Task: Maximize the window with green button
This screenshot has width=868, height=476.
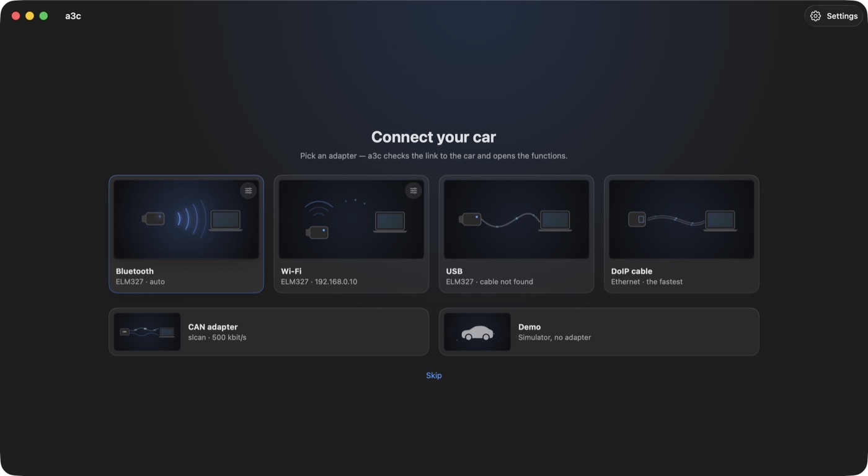Action: pyautogui.click(x=43, y=16)
